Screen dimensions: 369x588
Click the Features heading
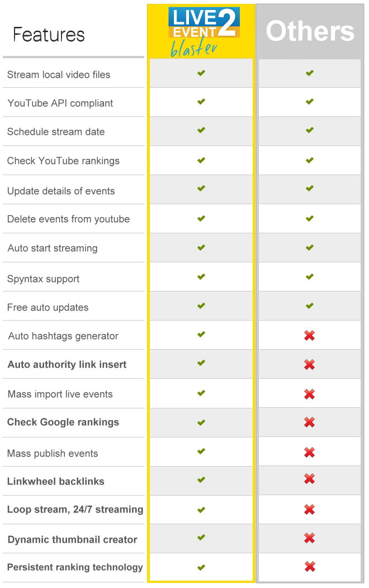(49, 35)
